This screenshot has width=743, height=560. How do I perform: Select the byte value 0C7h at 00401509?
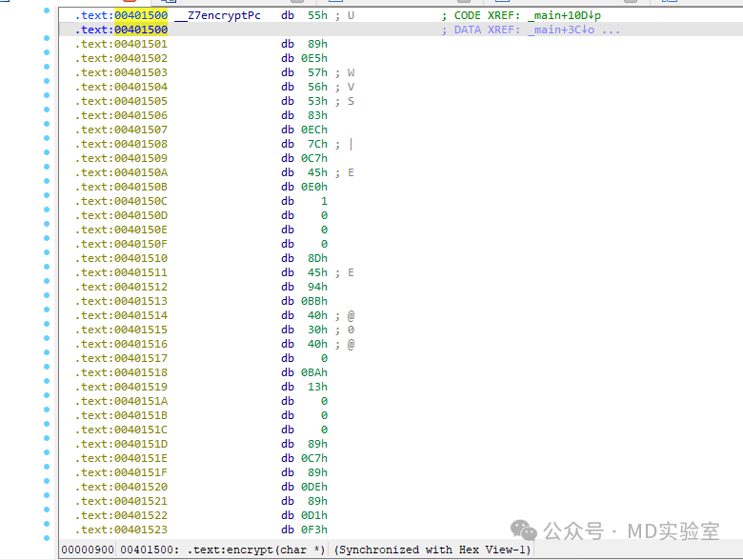tap(314, 158)
